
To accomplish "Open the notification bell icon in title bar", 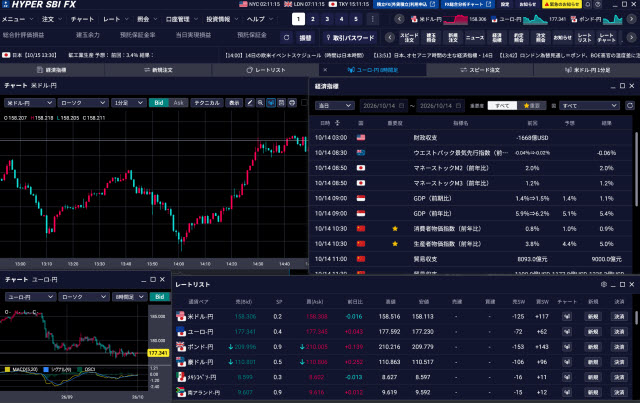I will point(588,4).
